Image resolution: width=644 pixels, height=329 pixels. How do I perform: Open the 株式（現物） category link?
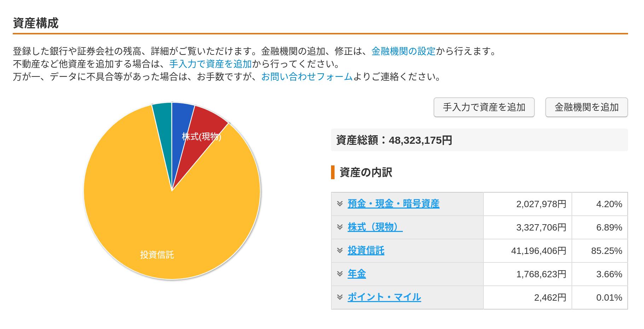[375, 227]
